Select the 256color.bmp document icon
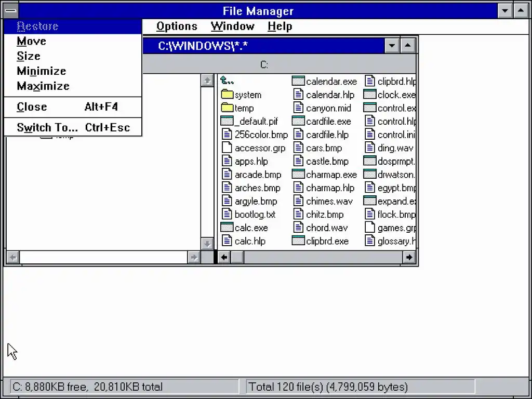Viewport: 532px width, 399px height. (227, 135)
